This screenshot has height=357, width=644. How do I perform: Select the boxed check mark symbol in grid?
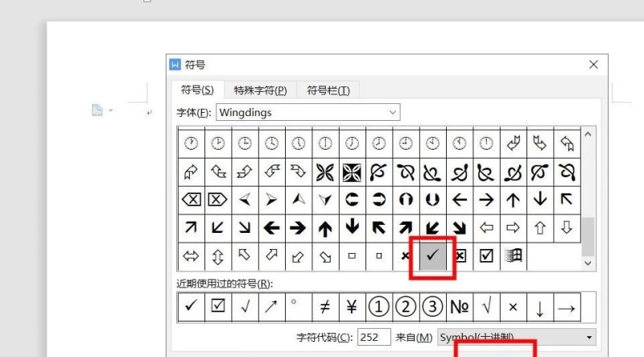[x=486, y=255]
